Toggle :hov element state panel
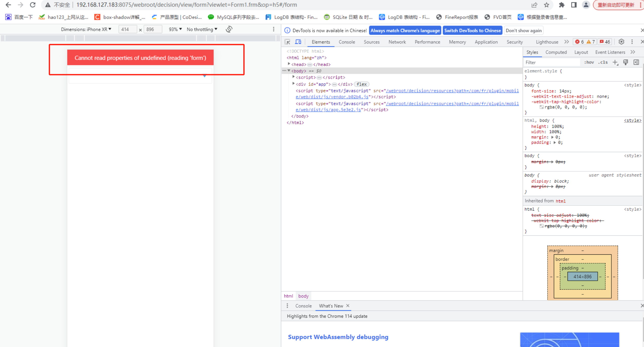The height and width of the screenshot is (347, 644). (x=589, y=62)
